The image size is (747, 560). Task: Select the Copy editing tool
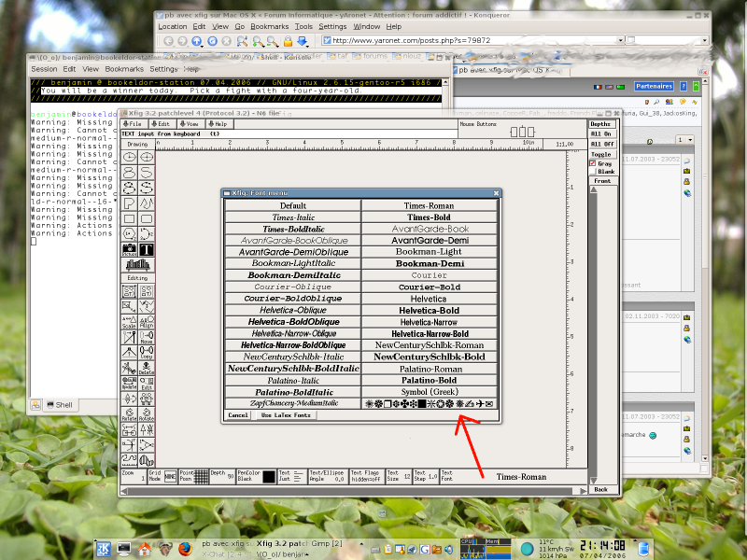click(147, 353)
